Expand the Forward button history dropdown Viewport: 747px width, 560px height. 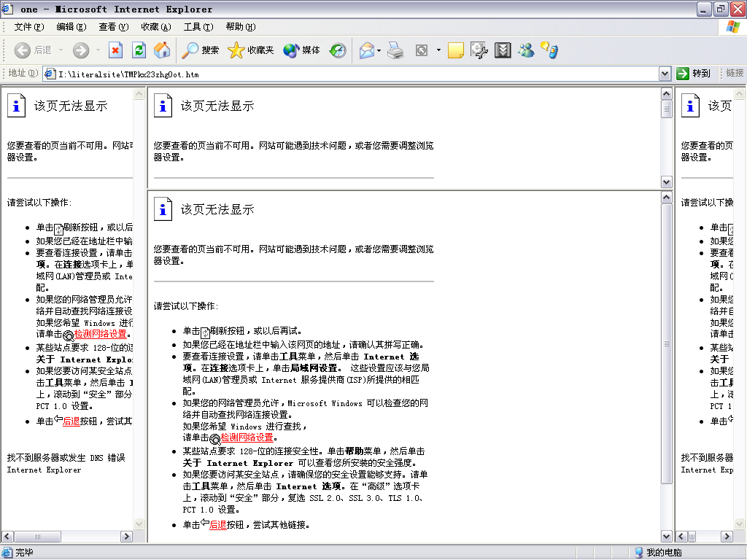tap(98, 50)
